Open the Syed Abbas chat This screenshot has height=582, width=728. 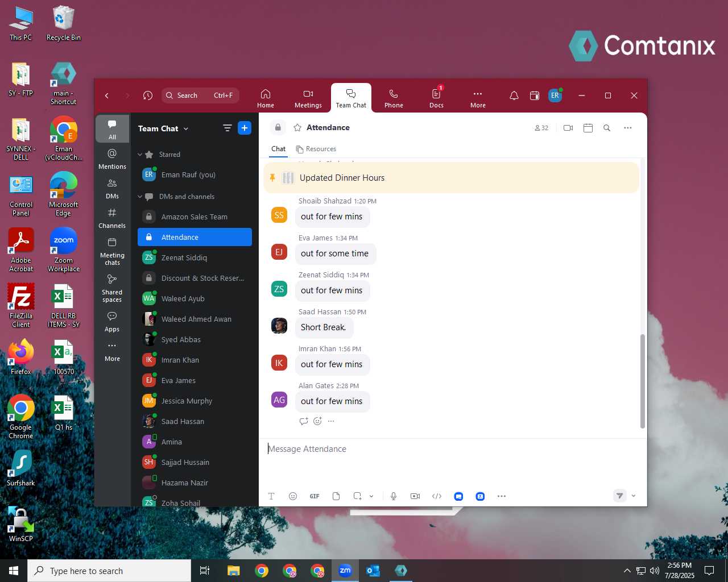(x=195, y=339)
